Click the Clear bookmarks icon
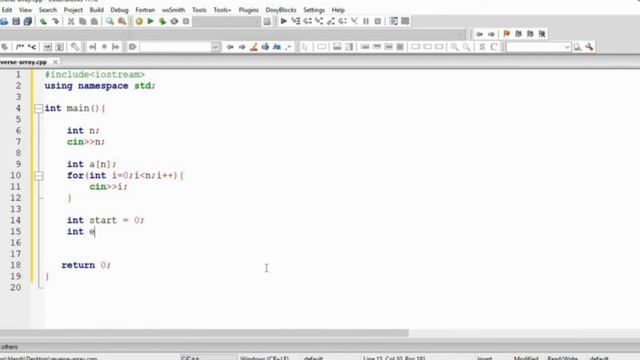This screenshot has width=640, height=360. [542, 34]
